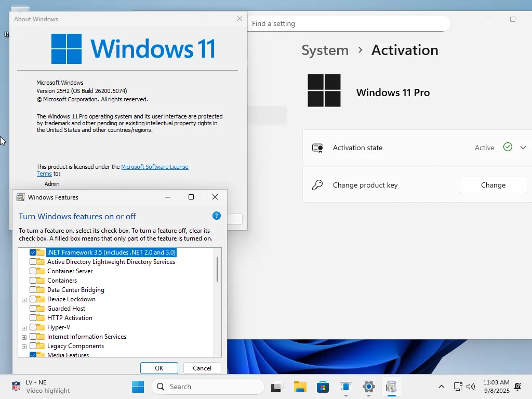Image resolution: width=532 pixels, height=399 pixels.
Task: Select the Container Server row label
Action: 70,271
